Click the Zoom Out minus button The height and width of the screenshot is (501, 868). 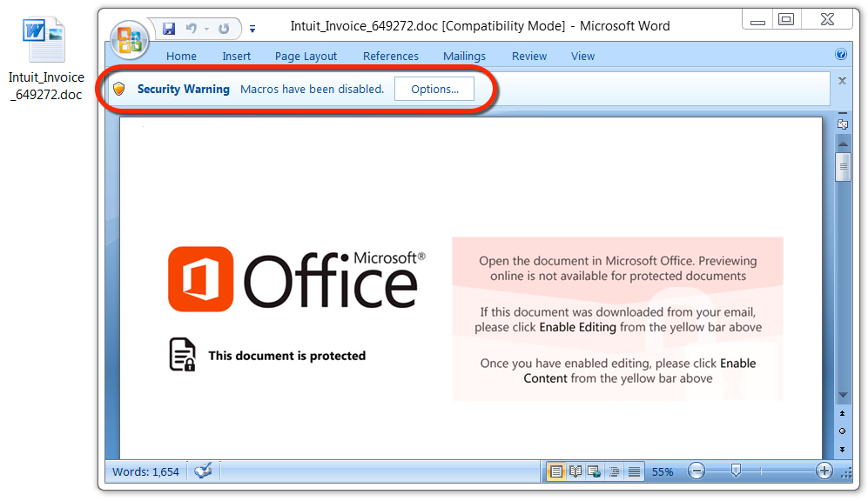pos(696,471)
